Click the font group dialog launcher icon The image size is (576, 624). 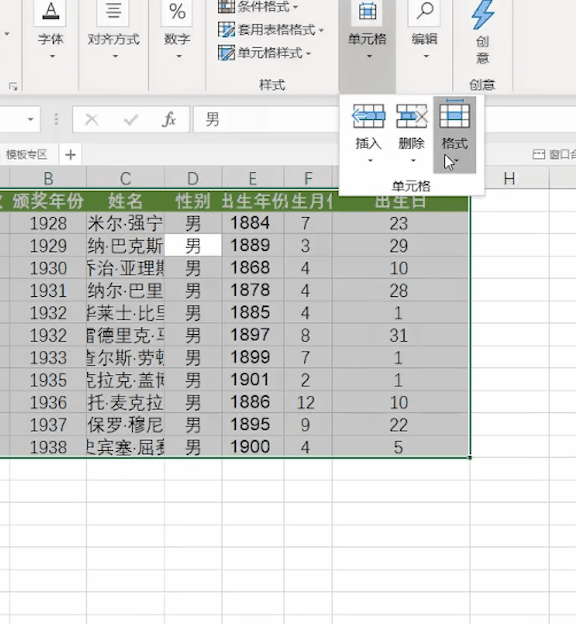tap(13, 86)
